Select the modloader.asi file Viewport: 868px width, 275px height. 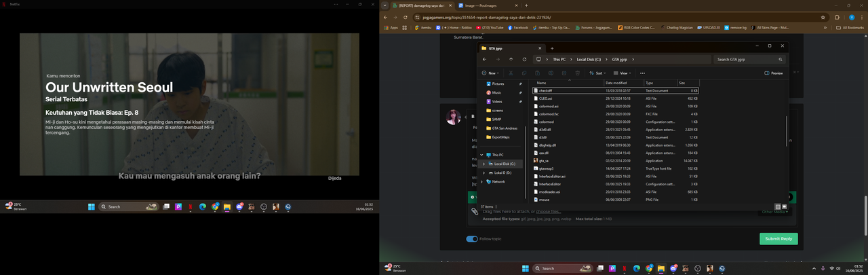616,191
